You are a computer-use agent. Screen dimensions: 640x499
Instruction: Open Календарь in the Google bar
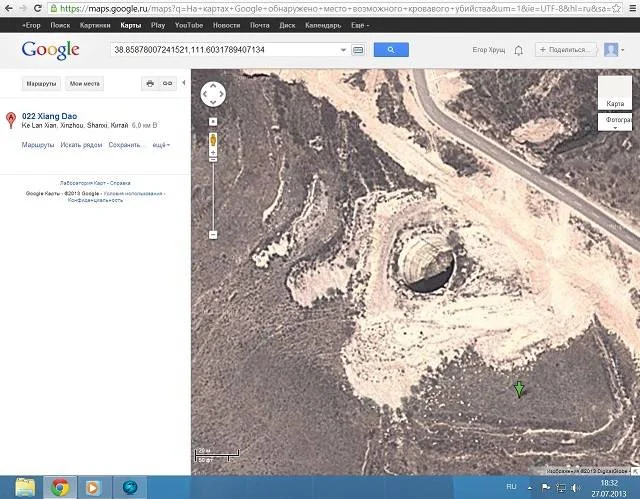click(x=323, y=25)
